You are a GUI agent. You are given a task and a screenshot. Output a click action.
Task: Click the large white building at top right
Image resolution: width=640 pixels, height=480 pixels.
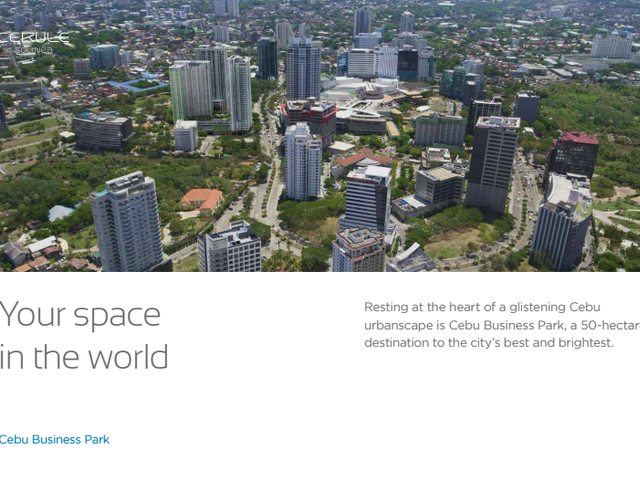click(x=611, y=45)
